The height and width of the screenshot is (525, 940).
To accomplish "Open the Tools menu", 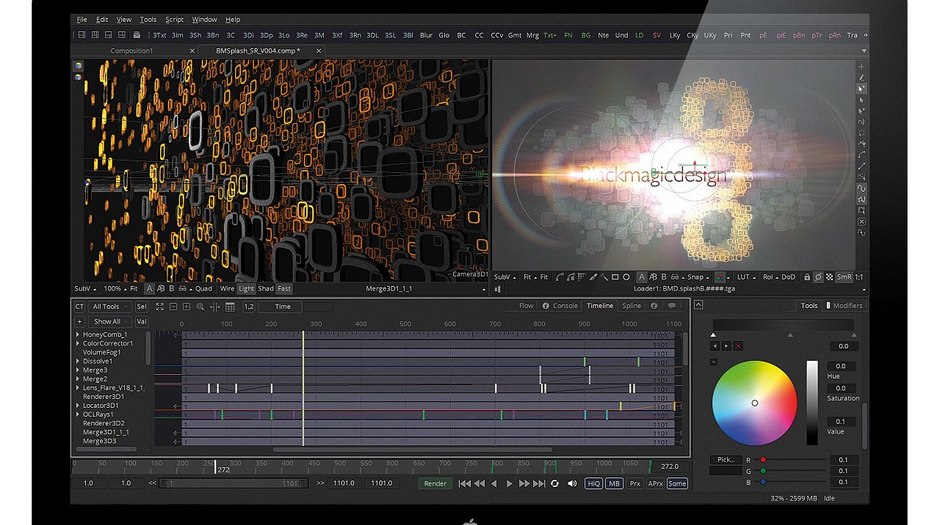I will click(148, 20).
